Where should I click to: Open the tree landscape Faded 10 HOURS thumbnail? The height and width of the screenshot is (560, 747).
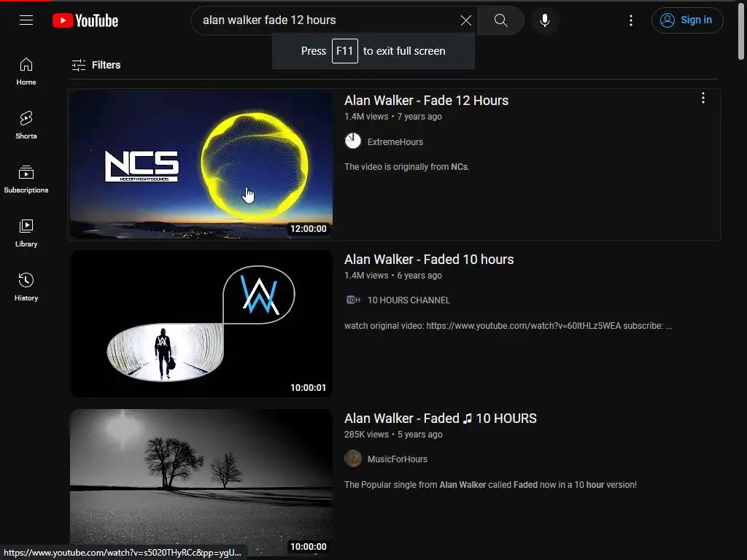pos(201,483)
